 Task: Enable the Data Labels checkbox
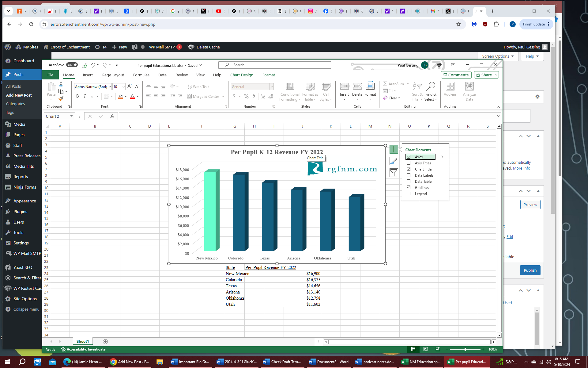pos(409,175)
